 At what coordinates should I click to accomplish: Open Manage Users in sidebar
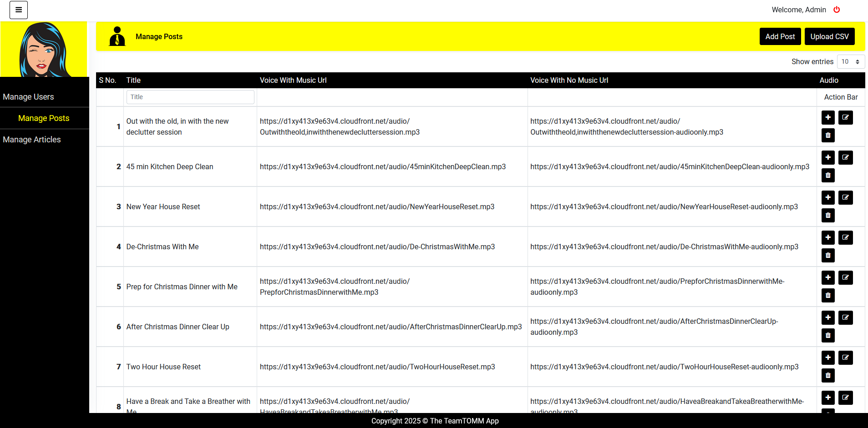tap(28, 97)
